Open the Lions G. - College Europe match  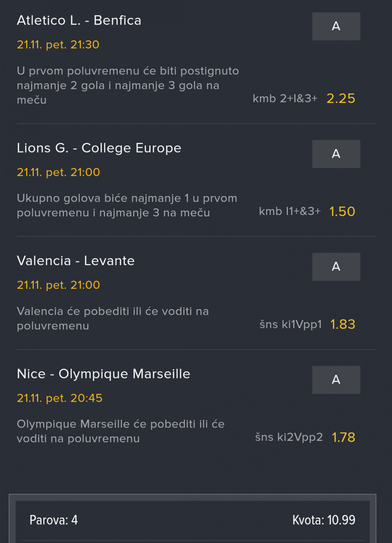pyautogui.click(x=99, y=148)
